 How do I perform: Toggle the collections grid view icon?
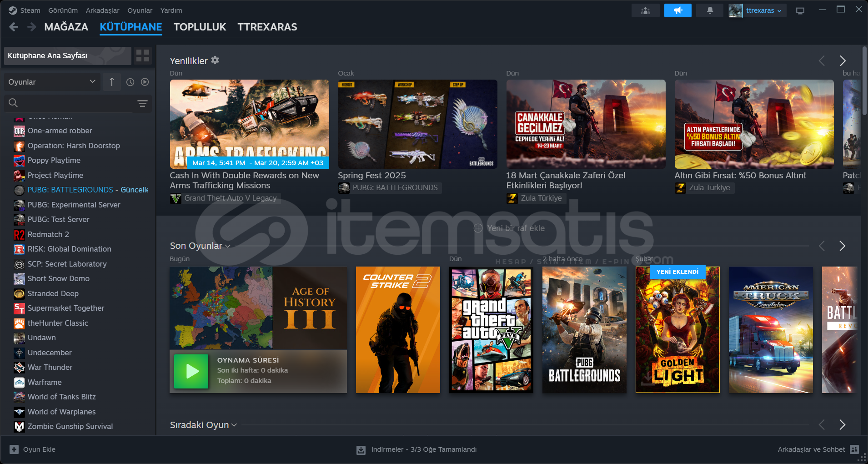[x=143, y=55]
